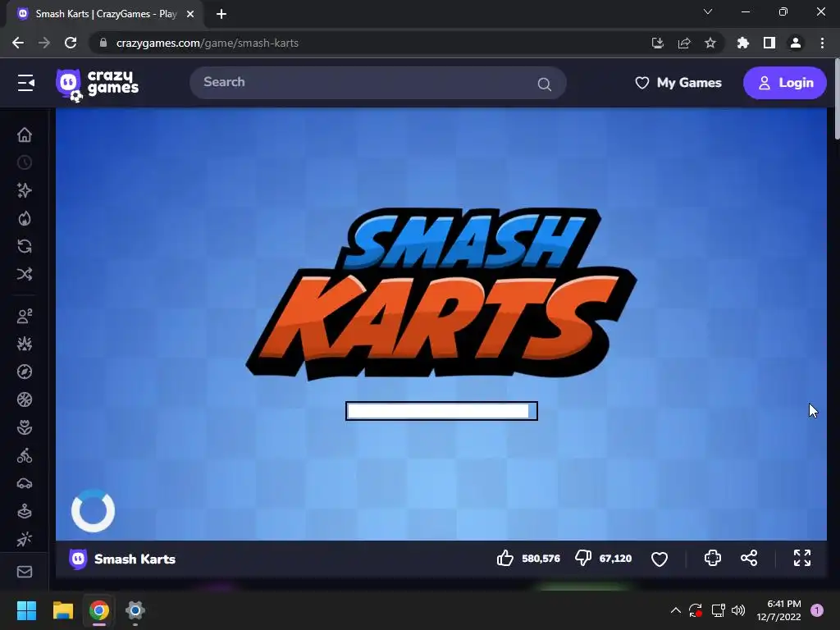Screen dimensions: 840x630
Task: Open Random game shuffle icon in sidebar
Action: point(25,274)
